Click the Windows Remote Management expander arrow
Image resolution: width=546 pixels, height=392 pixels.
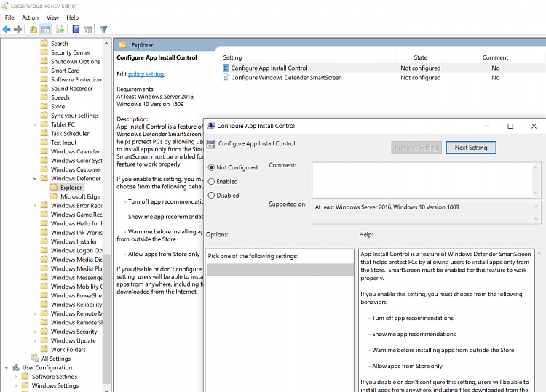tap(35, 313)
